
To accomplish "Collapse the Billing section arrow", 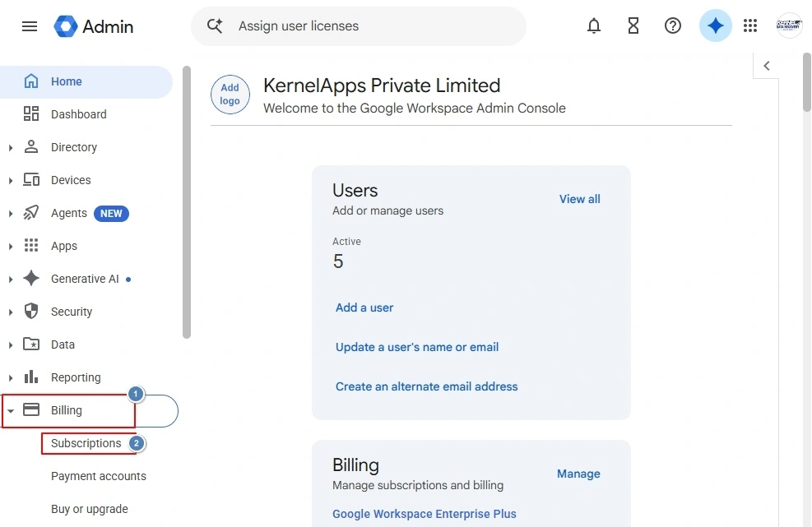I will [11, 411].
